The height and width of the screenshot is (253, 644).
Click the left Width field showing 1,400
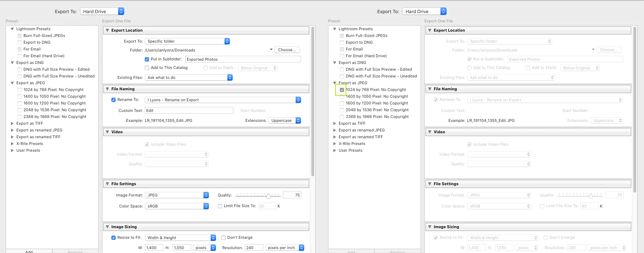point(155,248)
